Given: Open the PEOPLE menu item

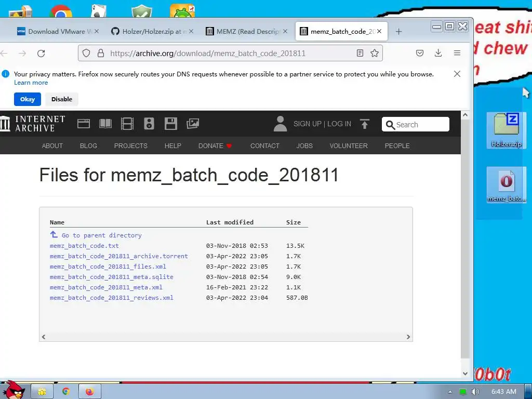Looking at the screenshot, I should 397,146.
